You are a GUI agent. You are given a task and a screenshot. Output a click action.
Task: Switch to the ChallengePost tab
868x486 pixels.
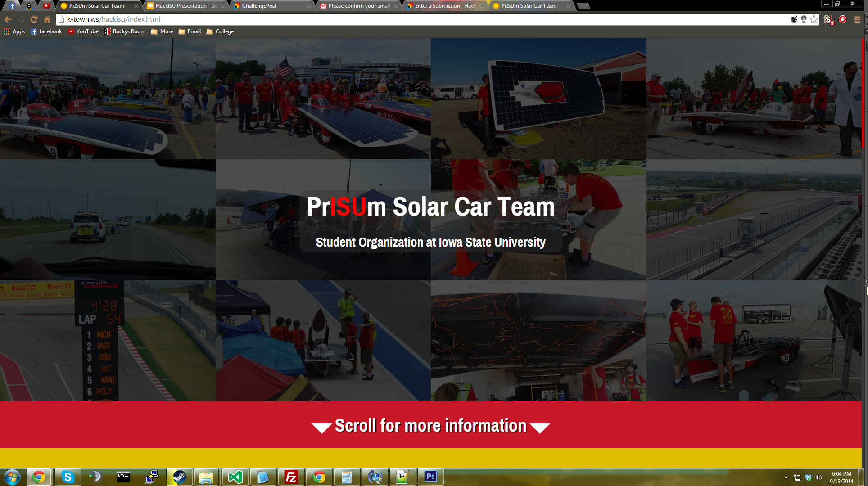273,6
